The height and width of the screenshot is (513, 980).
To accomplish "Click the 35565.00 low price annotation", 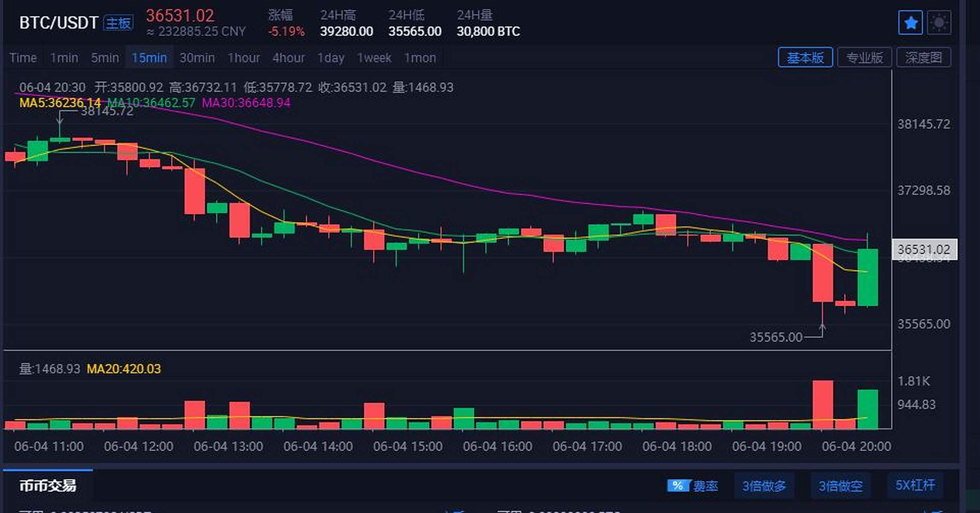I will click(x=776, y=337).
